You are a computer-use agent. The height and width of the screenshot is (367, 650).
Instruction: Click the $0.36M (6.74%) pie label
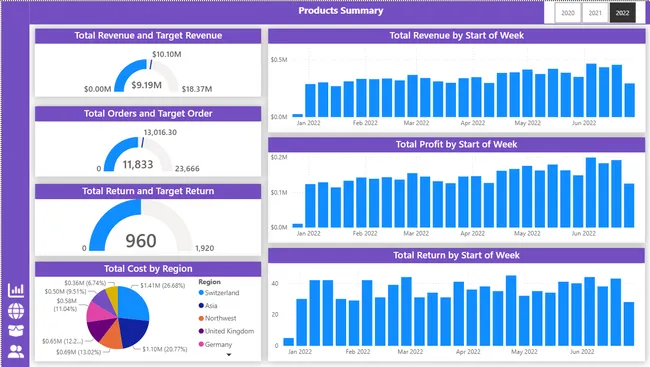point(85,283)
